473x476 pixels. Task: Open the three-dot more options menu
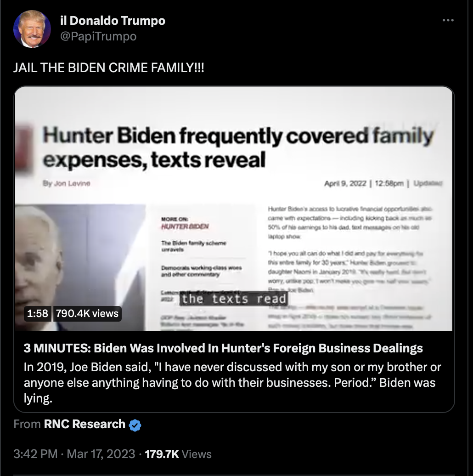click(448, 20)
